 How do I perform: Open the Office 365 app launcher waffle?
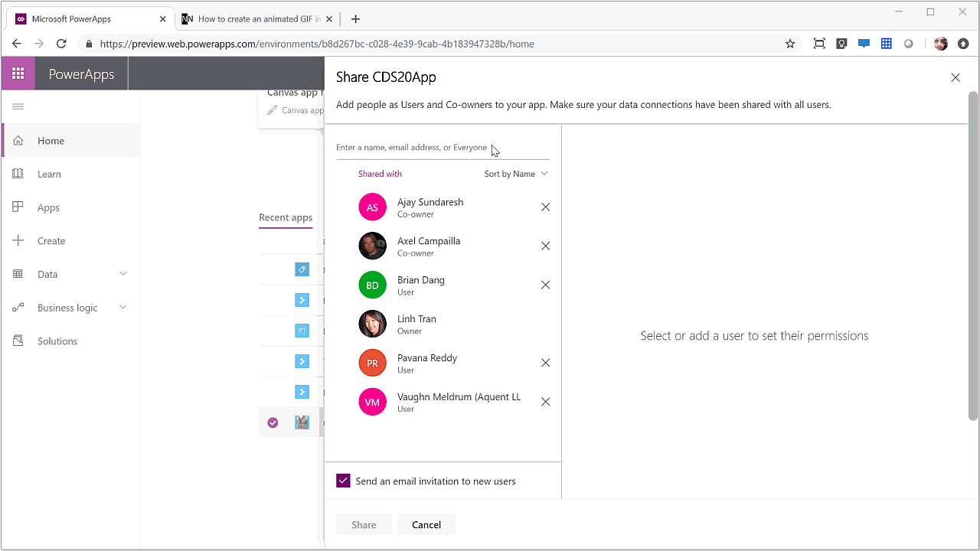click(x=18, y=73)
